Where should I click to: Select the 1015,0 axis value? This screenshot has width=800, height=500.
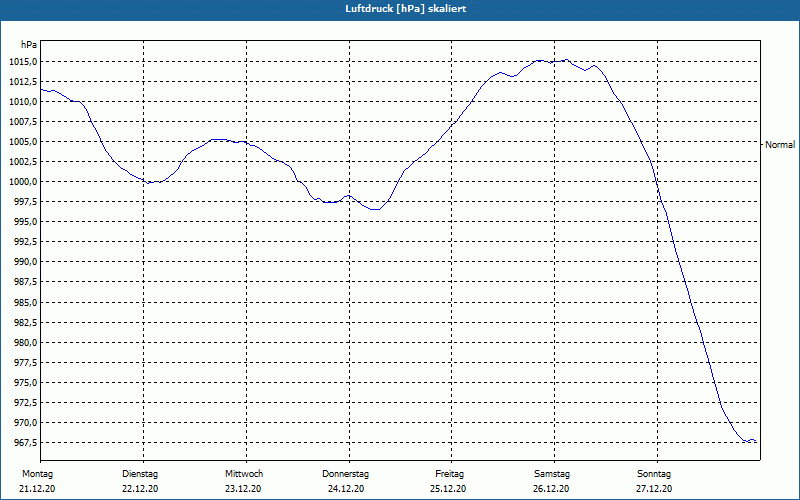[x=23, y=62]
